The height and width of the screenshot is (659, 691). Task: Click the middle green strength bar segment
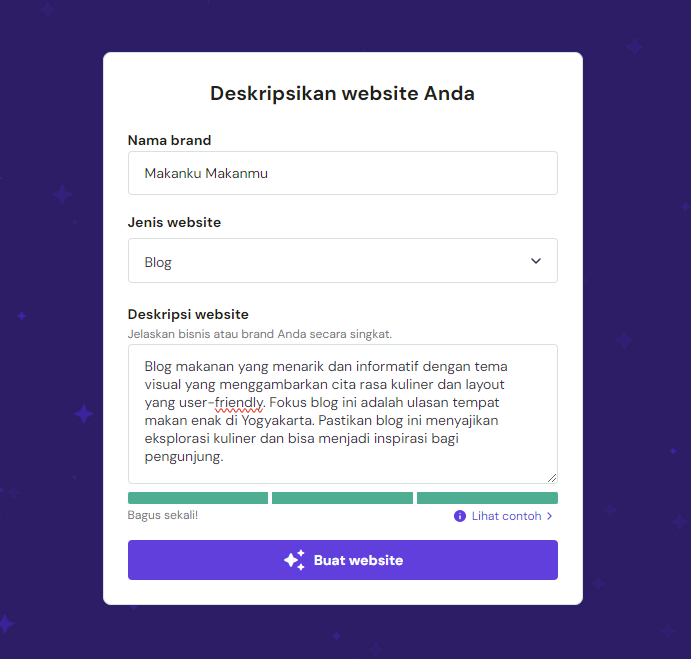342,498
